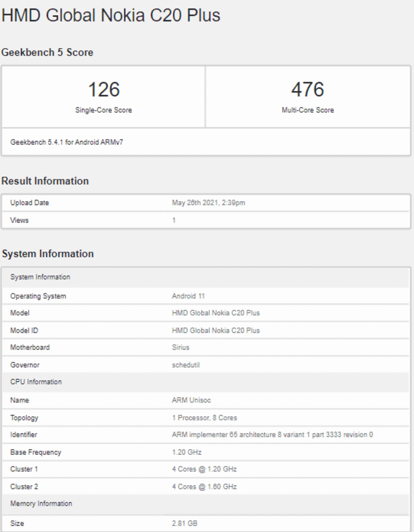Click the multi-core score 476
Viewport: 414px width, 532px height.
pyautogui.click(x=307, y=89)
